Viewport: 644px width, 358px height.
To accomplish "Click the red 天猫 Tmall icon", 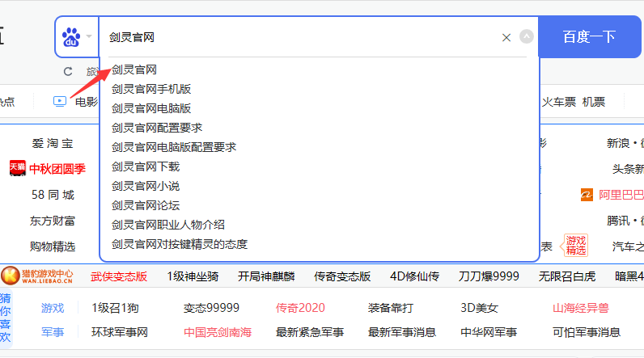I will point(17,168).
